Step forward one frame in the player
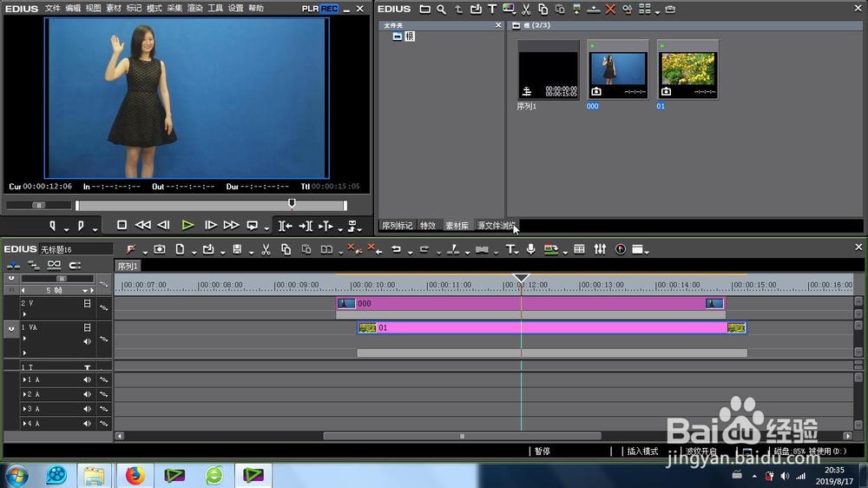Viewport: 868px width, 488px height. (210, 225)
